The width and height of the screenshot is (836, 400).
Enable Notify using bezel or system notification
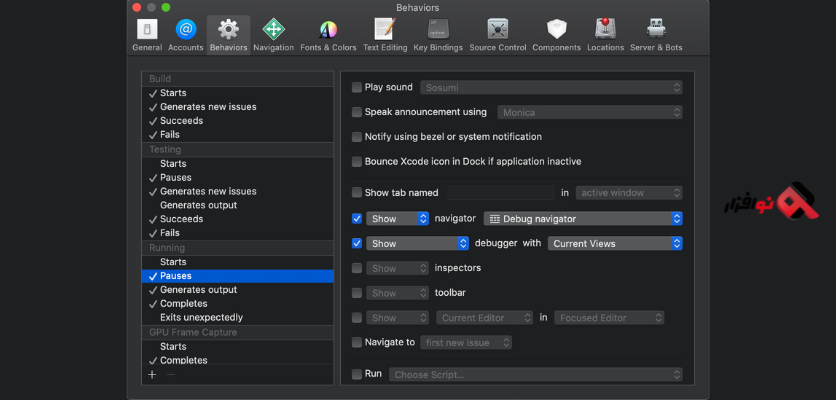coord(357,137)
